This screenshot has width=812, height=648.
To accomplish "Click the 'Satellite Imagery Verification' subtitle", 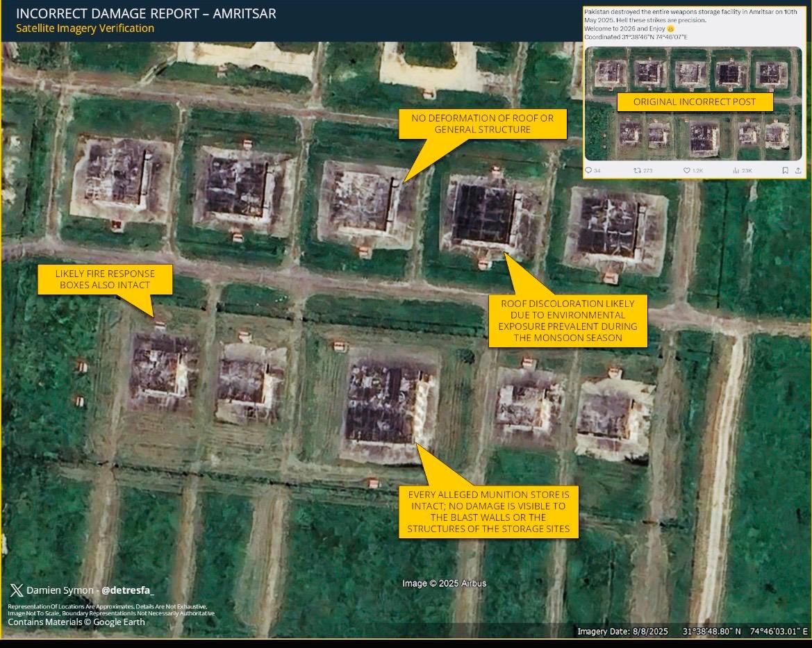I will click(x=85, y=28).
